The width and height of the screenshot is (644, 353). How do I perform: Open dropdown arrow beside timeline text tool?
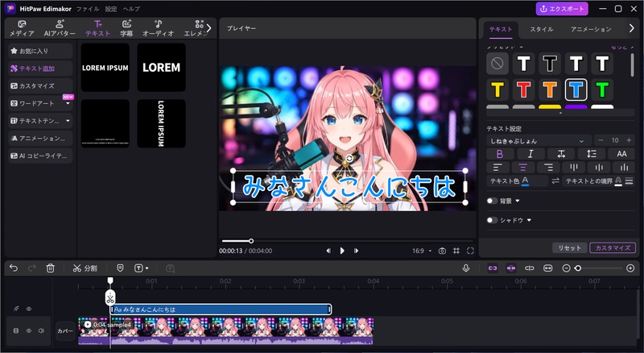point(147,268)
